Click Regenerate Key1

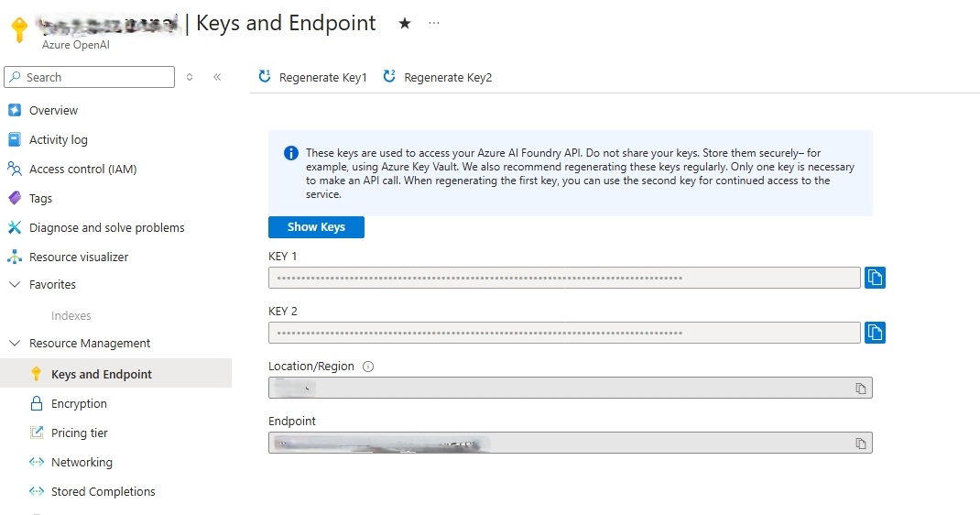click(x=312, y=78)
